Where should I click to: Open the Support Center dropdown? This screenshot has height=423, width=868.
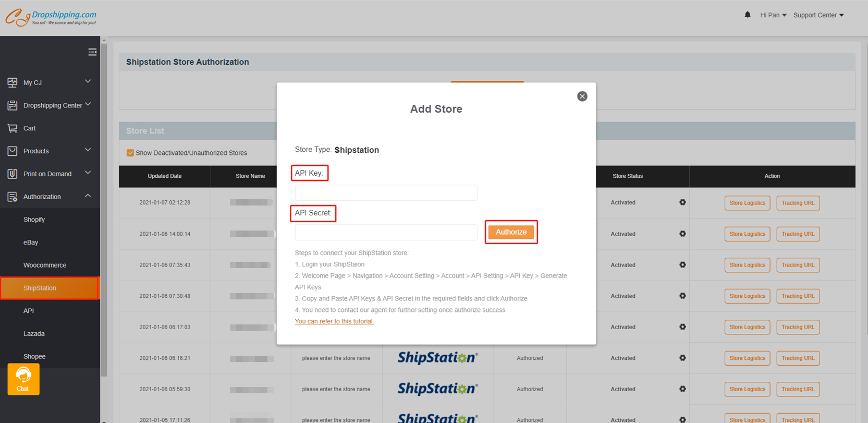818,15
